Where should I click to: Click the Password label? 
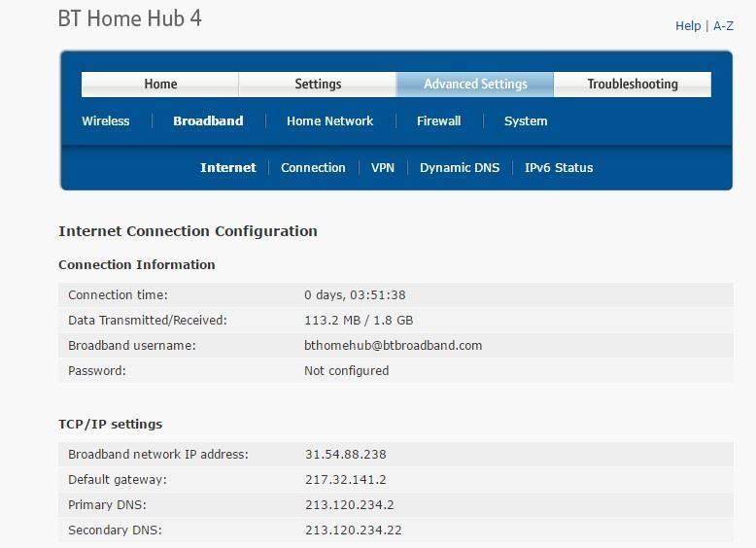click(97, 371)
